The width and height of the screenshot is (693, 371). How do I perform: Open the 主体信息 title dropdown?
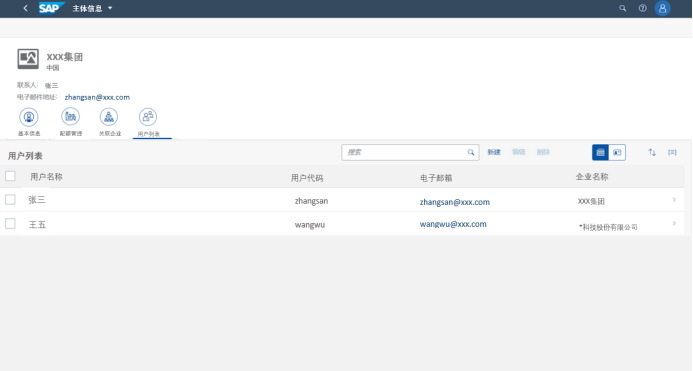coord(92,8)
